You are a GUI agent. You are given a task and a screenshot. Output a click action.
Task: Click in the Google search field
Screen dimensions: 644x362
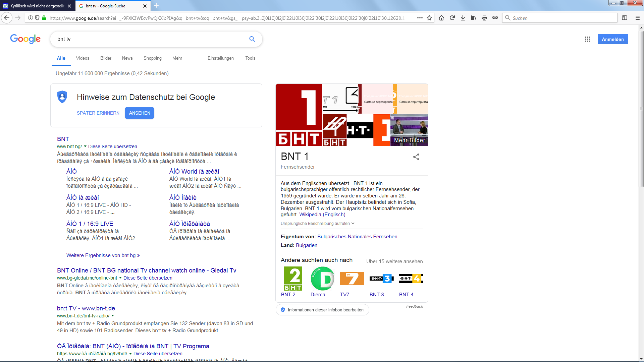point(148,39)
